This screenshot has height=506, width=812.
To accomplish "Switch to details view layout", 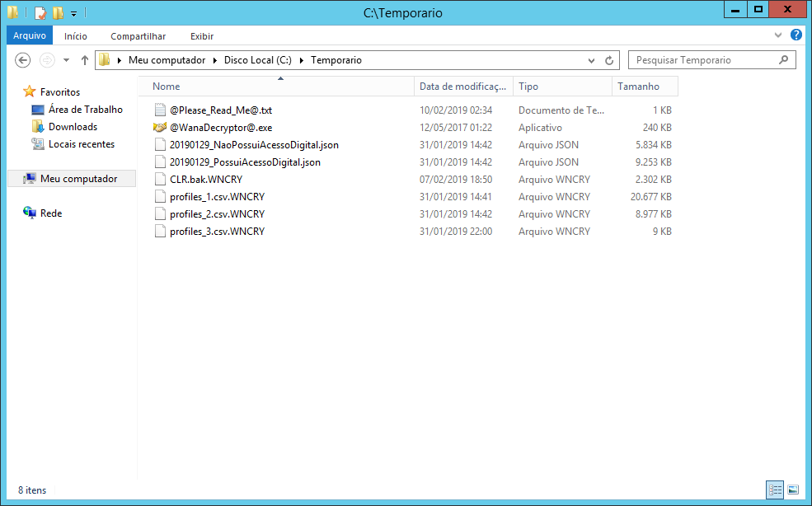I will (x=775, y=490).
